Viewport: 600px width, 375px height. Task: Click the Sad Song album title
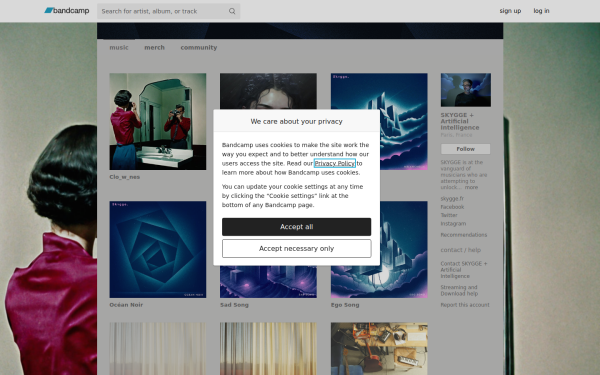click(234, 305)
